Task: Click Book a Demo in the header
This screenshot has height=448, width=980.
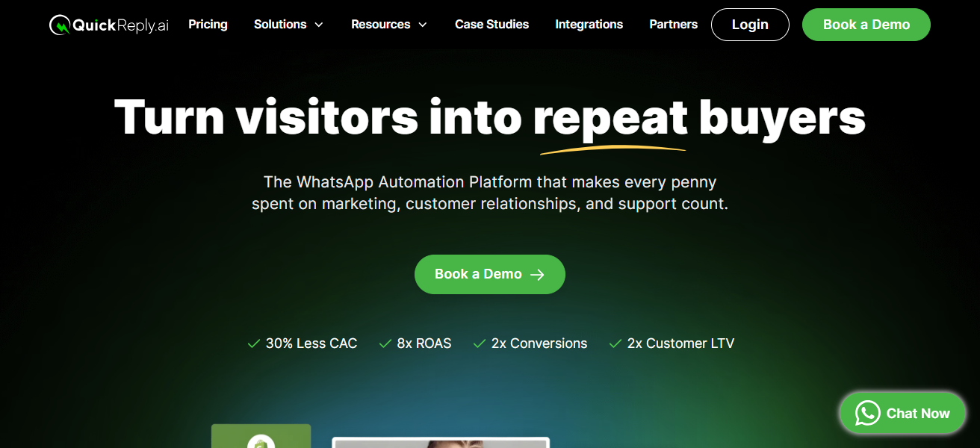Action: coord(866,25)
